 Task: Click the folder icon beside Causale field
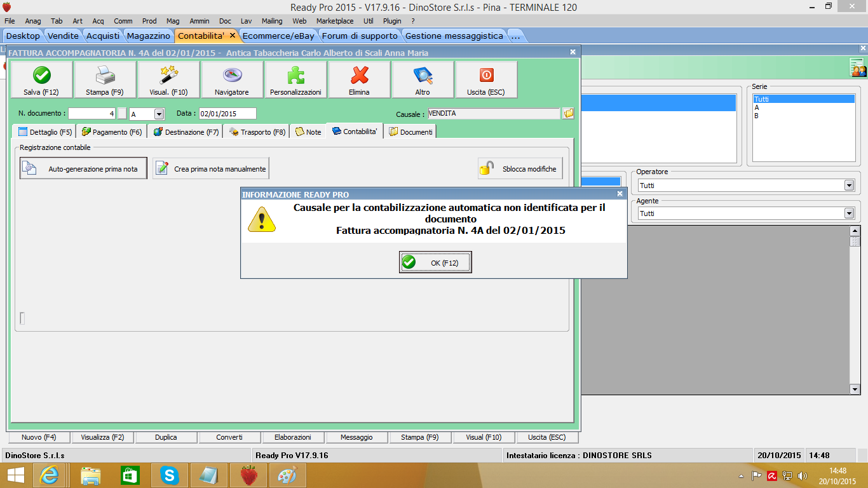568,114
